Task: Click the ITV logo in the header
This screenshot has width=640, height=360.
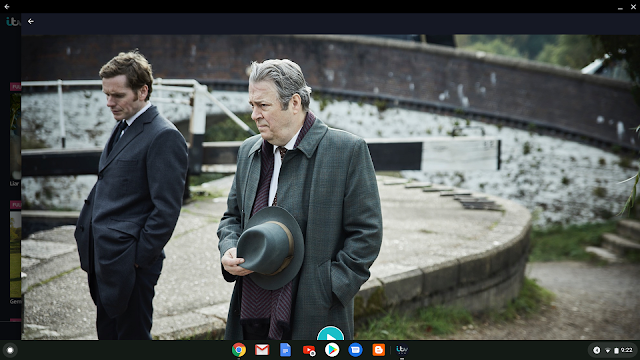Action: (x=13, y=22)
